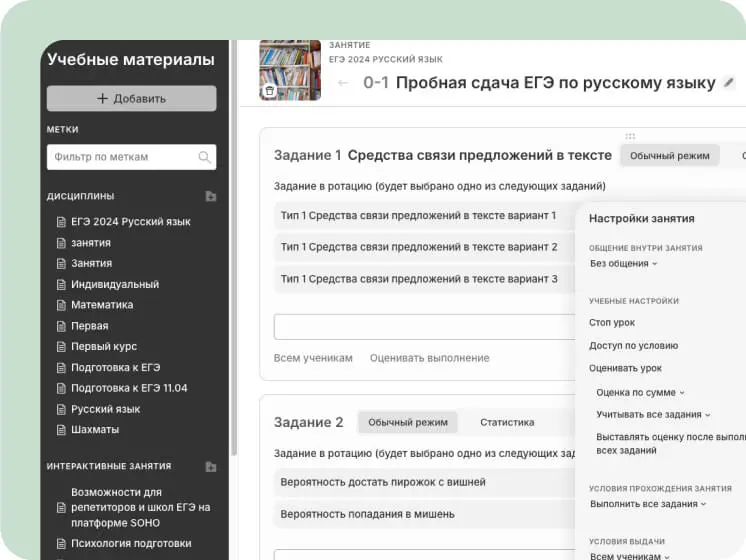Click the bookshelf cover thumbnail
The height and width of the screenshot is (560, 746).
290,70
